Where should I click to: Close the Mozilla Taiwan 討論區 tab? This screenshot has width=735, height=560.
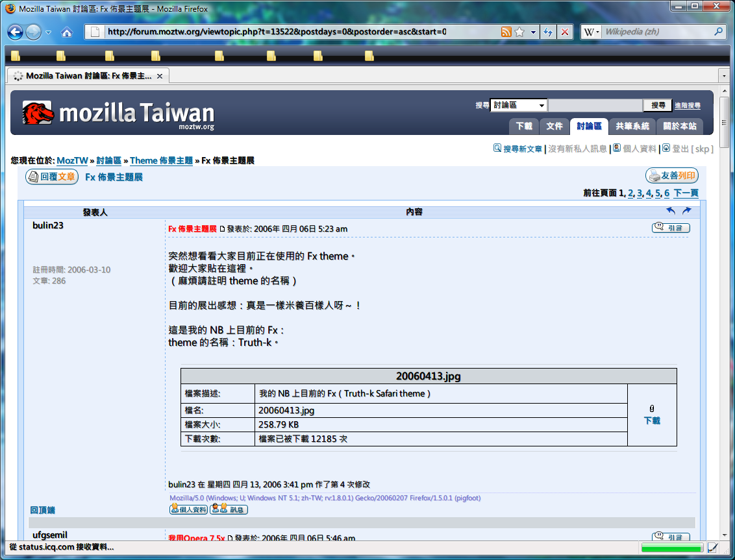[160, 76]
